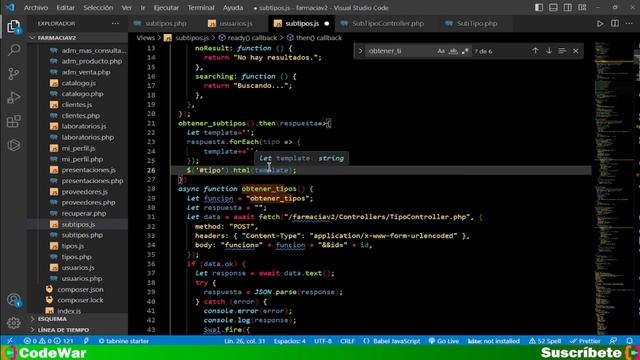Open Customize Layout icon
The height and width of the screenshot is (360, 640).
582,8
